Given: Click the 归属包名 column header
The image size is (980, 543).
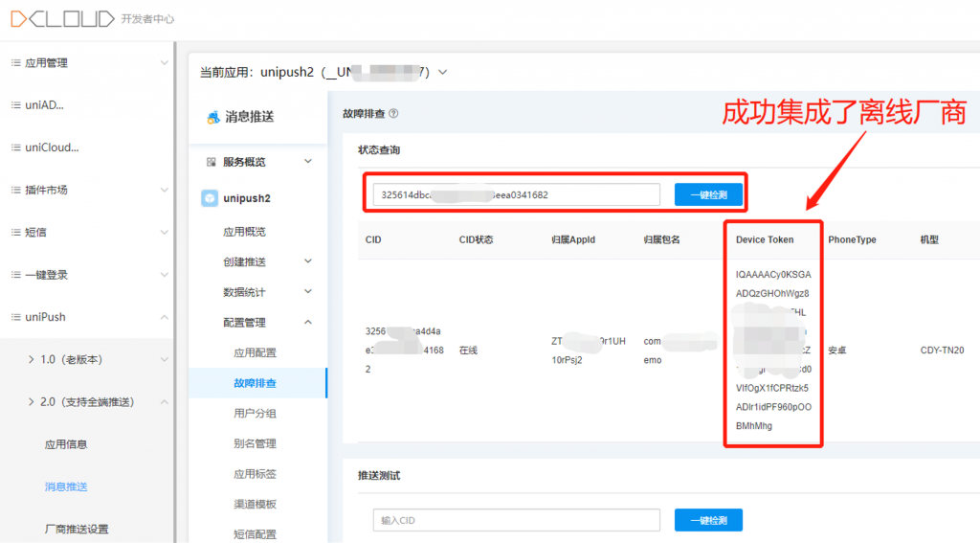Looking at the screenshot, I should point(661,239).
